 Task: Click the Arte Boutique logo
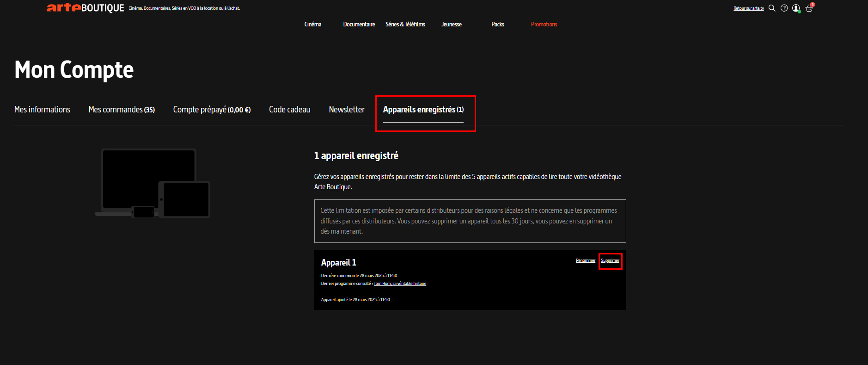(x=85, y=8)
